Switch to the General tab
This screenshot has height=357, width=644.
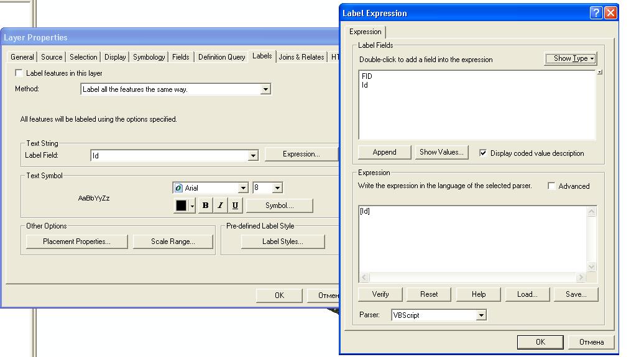pos(22,57)
